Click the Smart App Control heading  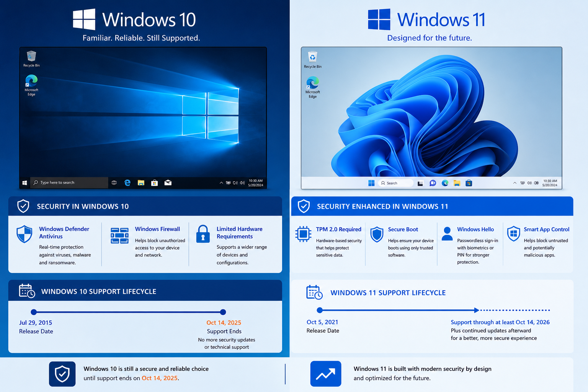(x=547, y=229)
